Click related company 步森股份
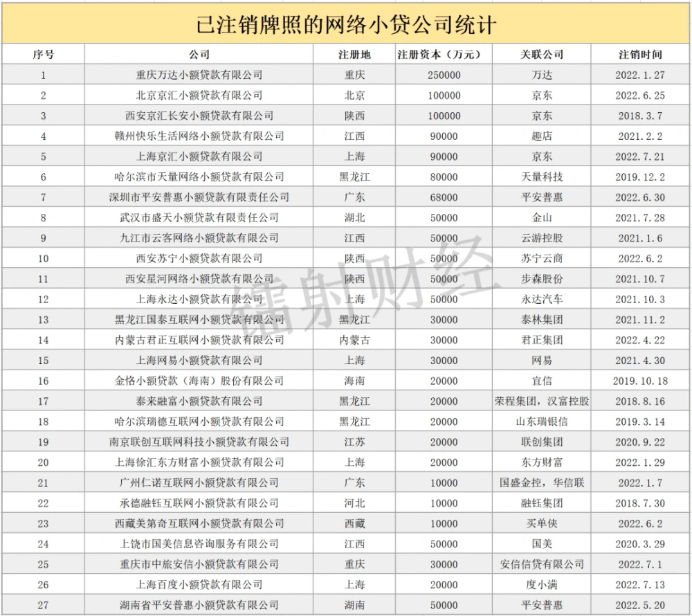 tap(542, 279)
